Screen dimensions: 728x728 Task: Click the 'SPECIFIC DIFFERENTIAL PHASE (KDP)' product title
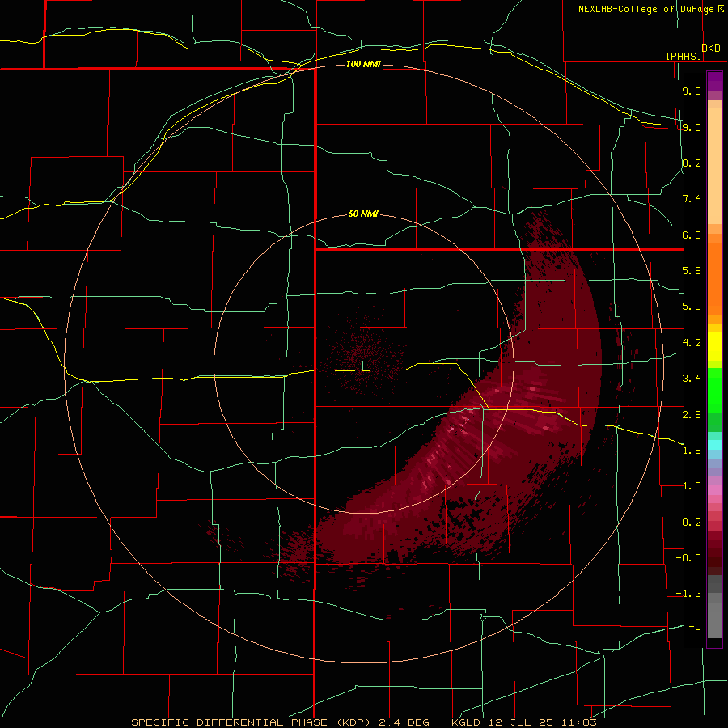coord(252,722)
